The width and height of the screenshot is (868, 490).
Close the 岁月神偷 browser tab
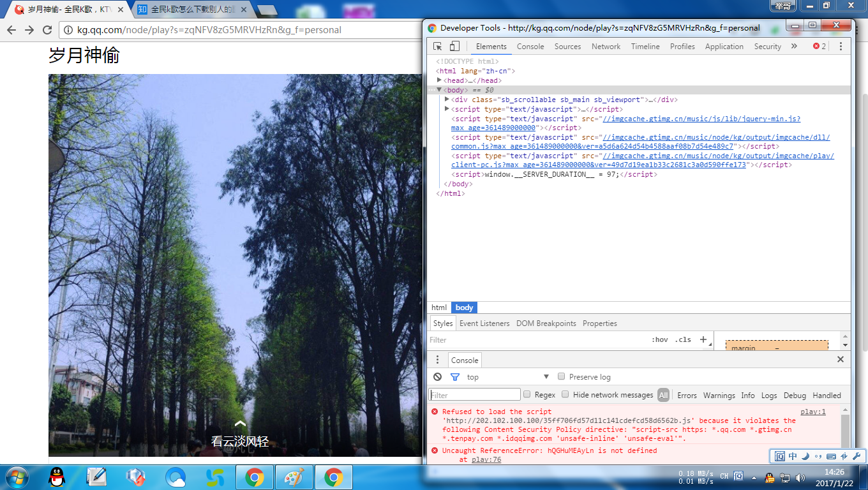coord(121,10)
